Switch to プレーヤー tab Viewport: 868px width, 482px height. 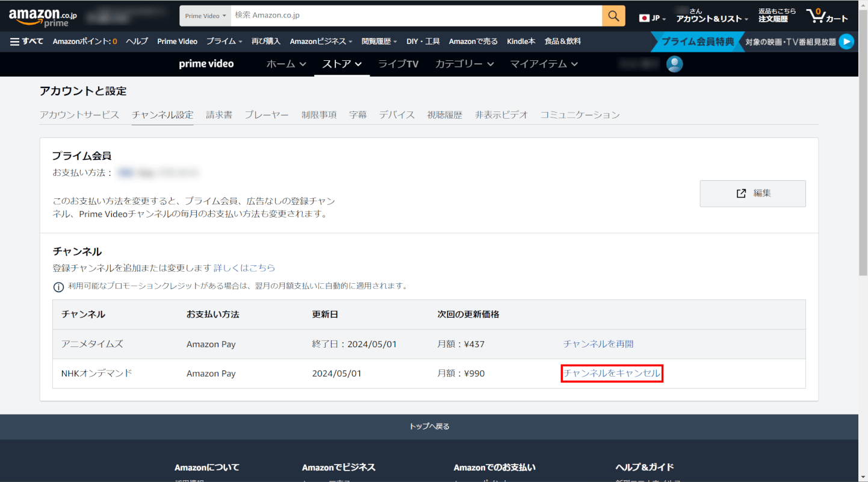[x=267, y=115]
